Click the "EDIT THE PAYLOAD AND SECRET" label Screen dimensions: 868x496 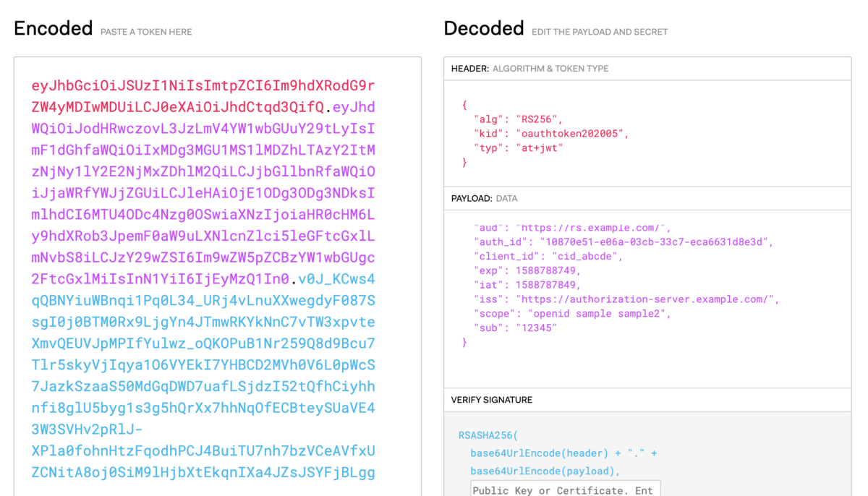click(x=600, y=32)
